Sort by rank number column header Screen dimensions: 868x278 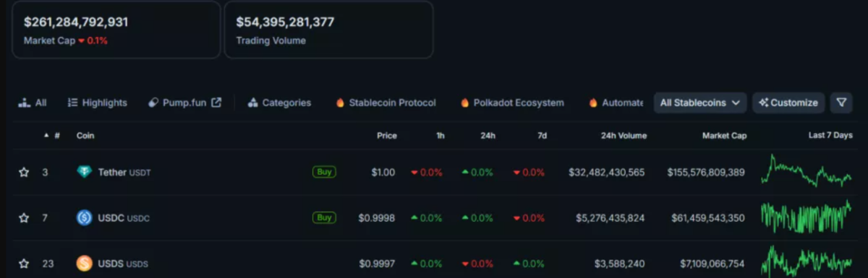[52, 135]
